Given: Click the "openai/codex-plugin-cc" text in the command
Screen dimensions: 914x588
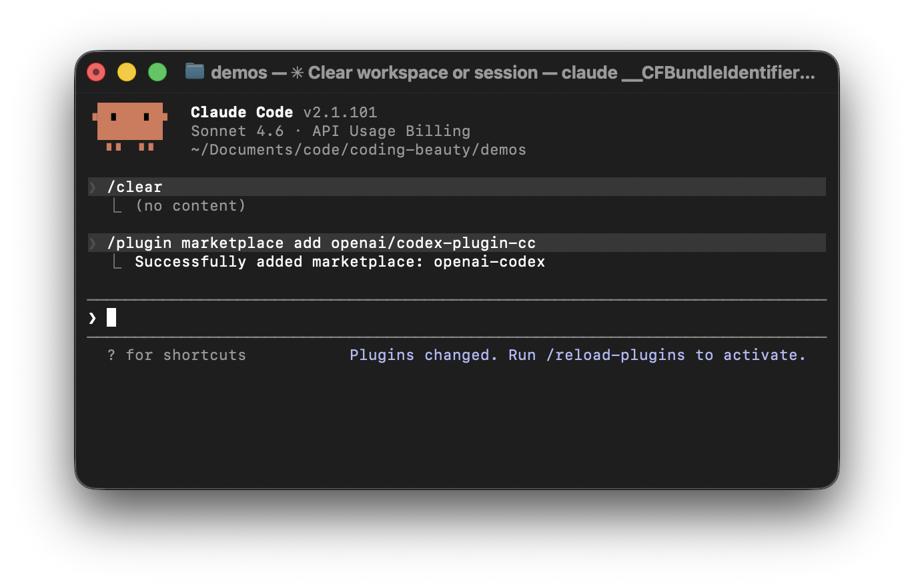Looking at the screenshot, I should coord(433,243).
